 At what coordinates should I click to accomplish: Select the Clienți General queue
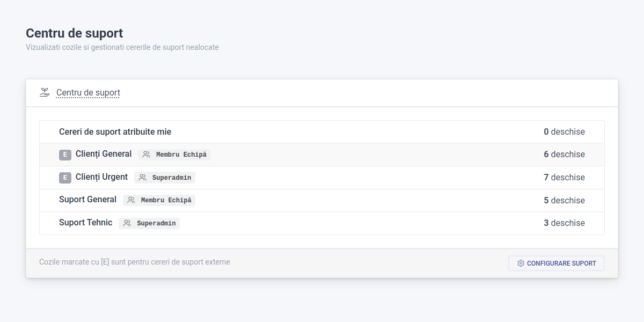103,154
